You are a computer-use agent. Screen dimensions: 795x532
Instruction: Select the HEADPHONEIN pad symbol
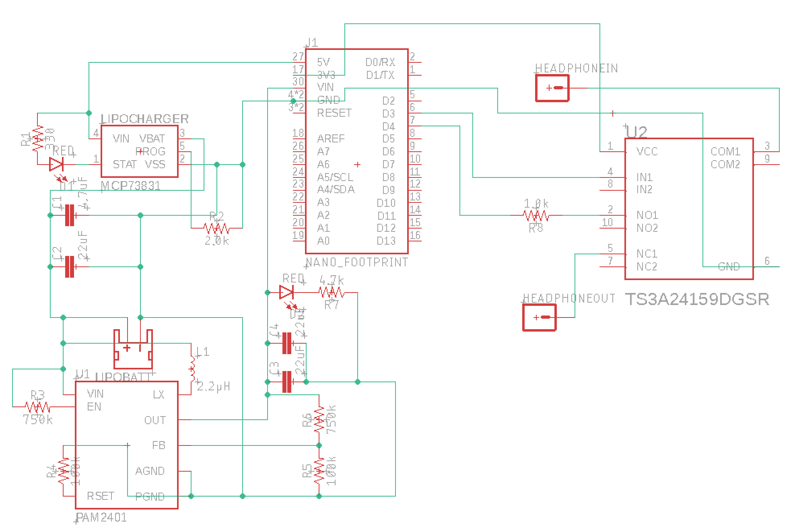click(552, 88)
